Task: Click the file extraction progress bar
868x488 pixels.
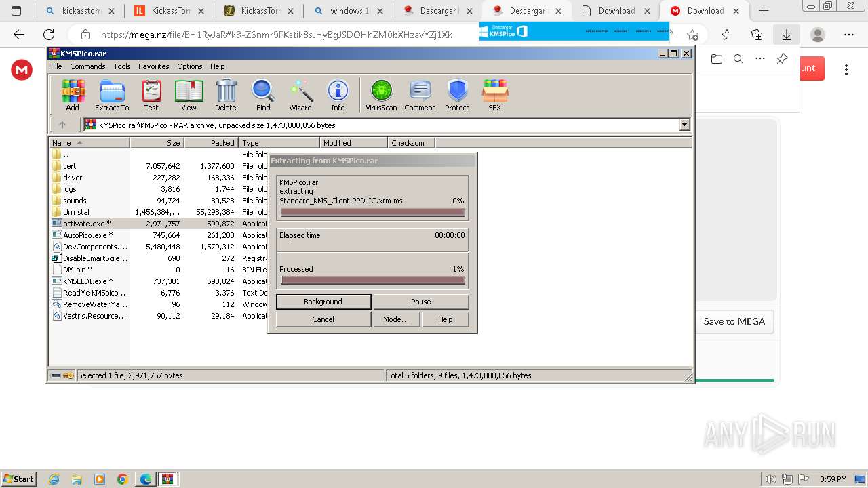Action: pos(372,212)
